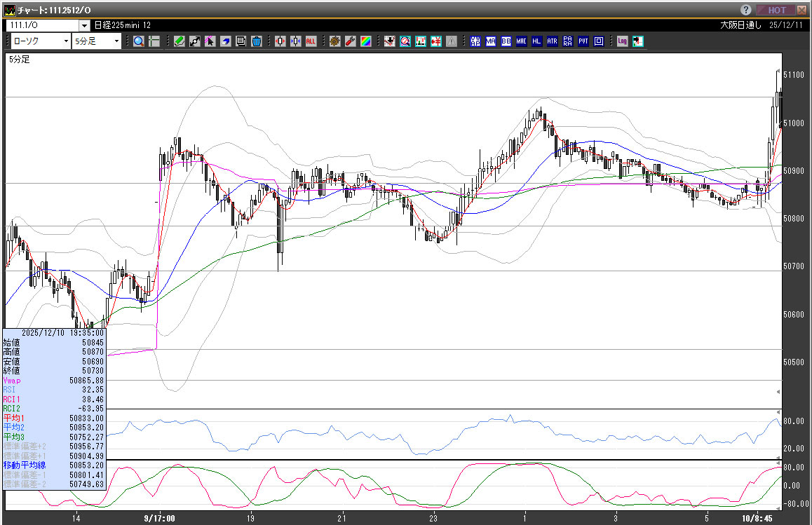Click inside the symbol code input field
Image resolution: width=812 pixels, height=525 pixels.
point(42,26)
